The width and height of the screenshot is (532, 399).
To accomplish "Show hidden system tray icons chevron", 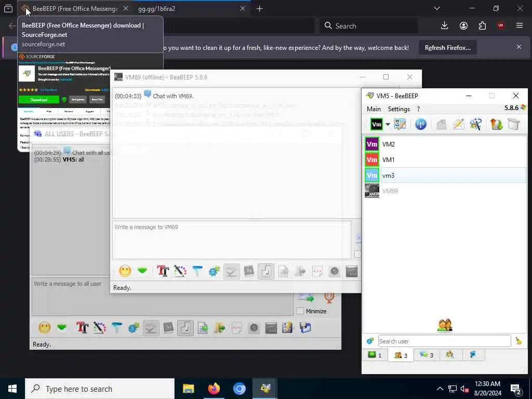I will pos(440,389).
